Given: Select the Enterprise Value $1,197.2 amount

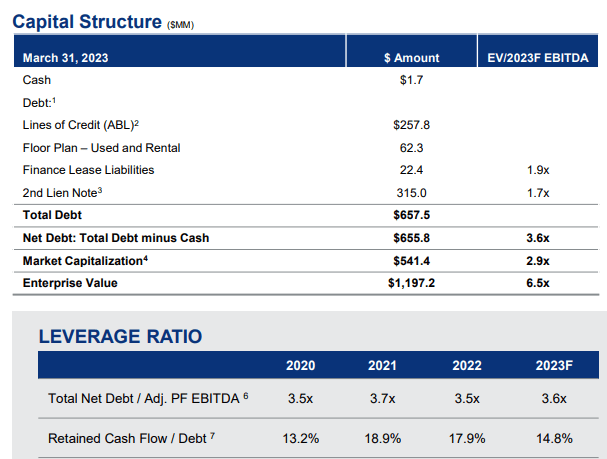Looking at the screenshot, I should coord(412,283).
